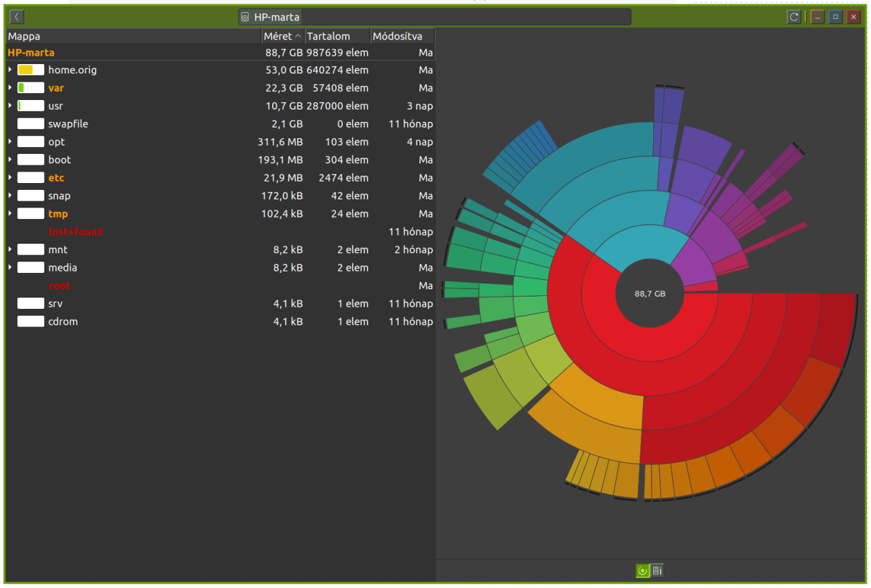Select the srv folder name
The width and height of the screenshot is (871, 588).
click(55, 304)
